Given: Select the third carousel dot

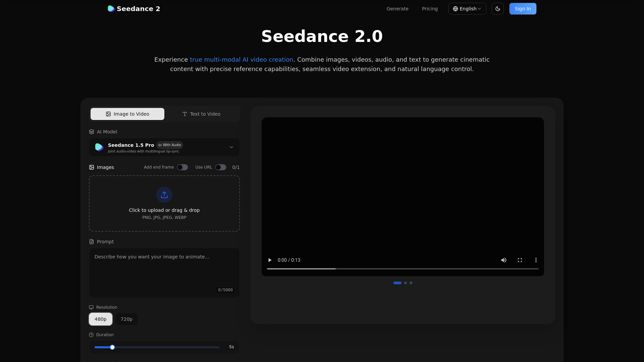Looking at the screenshot, I should (411, 283).
